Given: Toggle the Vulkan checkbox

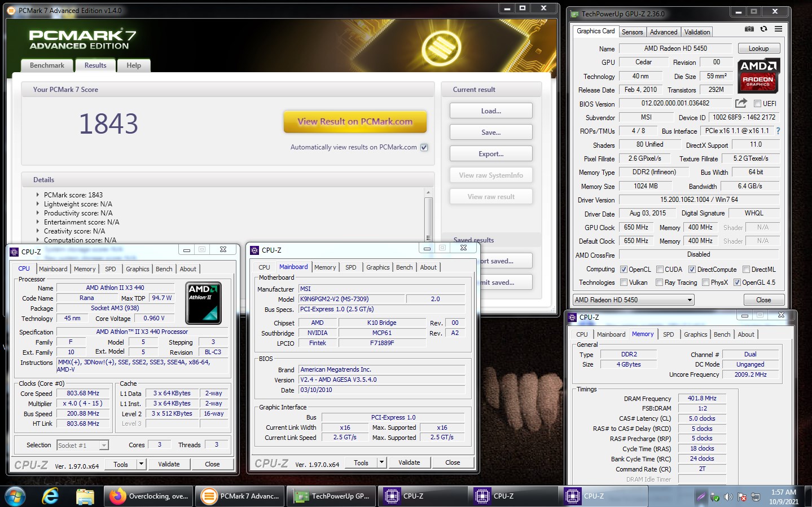Looking at the screenshot, I should pyautogui.click(x=624, y=283).
